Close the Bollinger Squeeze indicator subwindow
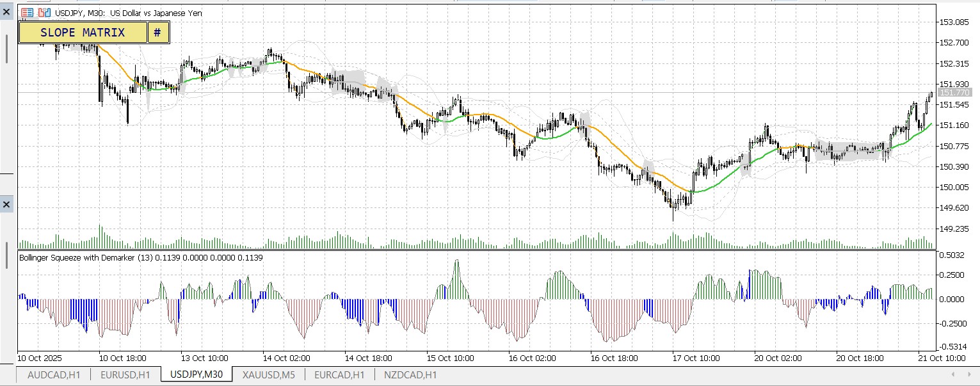Viewport: 980px width, 386px height. pos(6,204)
